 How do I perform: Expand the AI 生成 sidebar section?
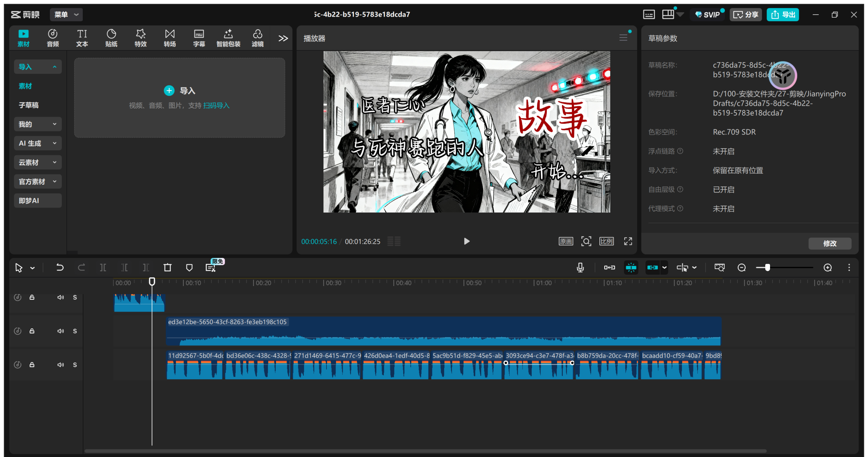click(38, 143)
